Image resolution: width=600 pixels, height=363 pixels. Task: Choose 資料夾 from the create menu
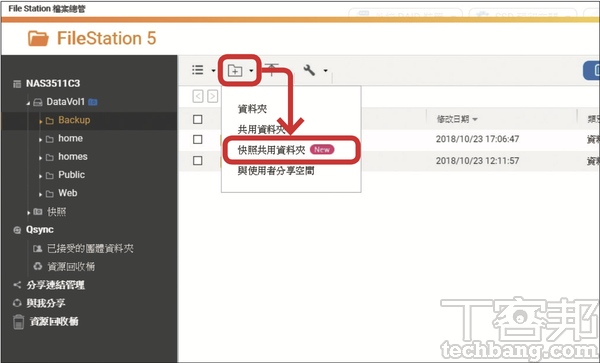[x=252, y=109]
